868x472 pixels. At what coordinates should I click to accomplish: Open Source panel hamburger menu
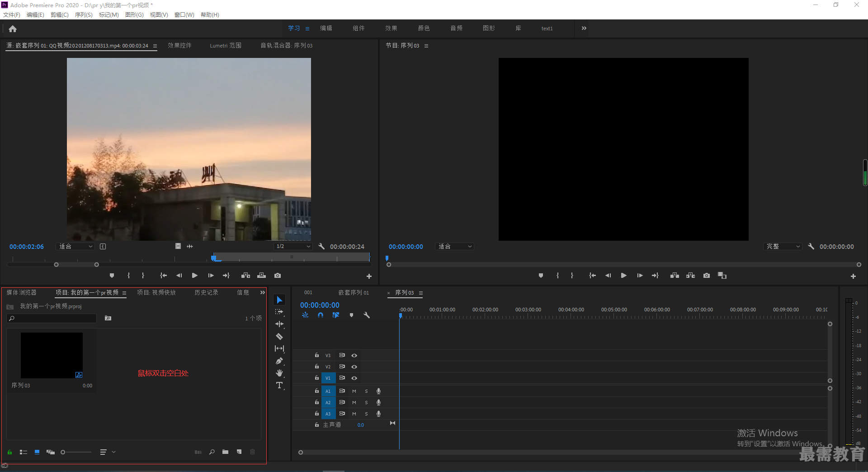(155, 46)
